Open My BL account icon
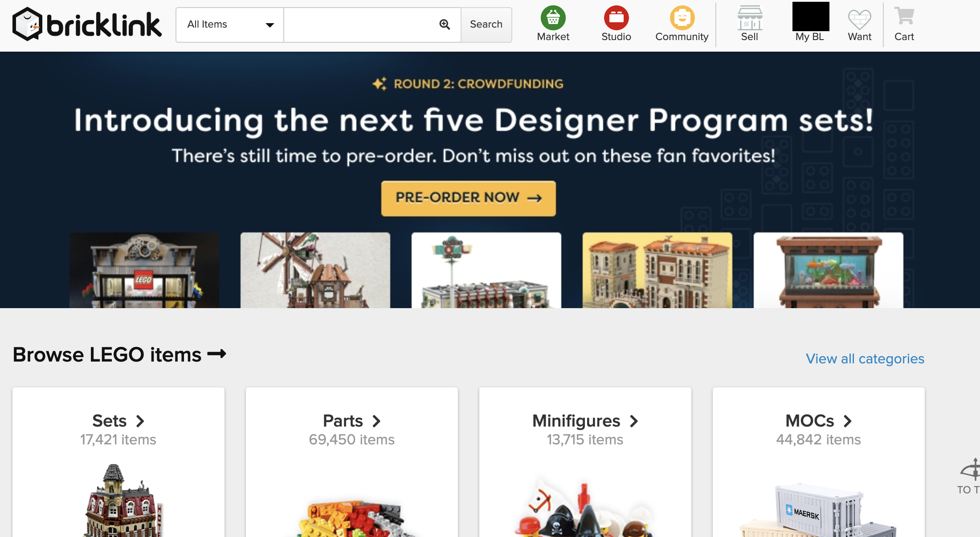This screenshot has height=537, width=980. click(x=809, y=16)
